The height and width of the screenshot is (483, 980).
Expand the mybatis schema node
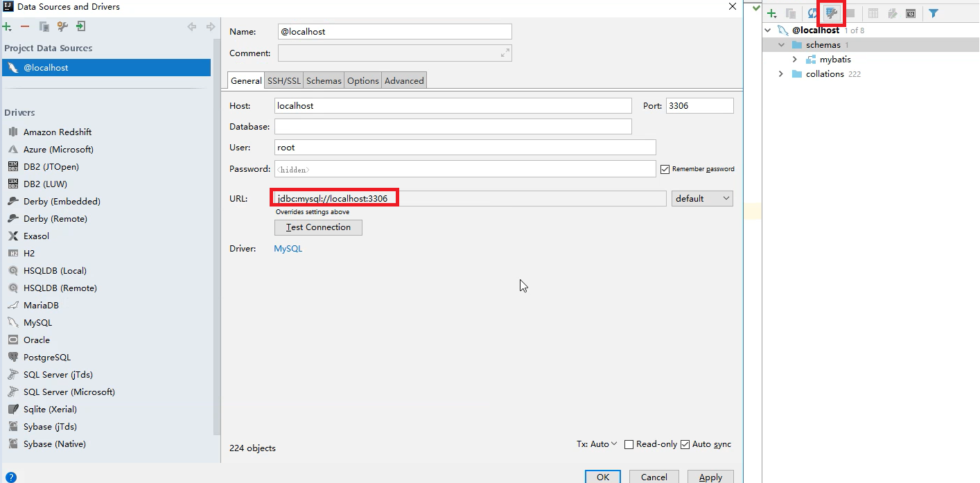[x=795, y=60]
